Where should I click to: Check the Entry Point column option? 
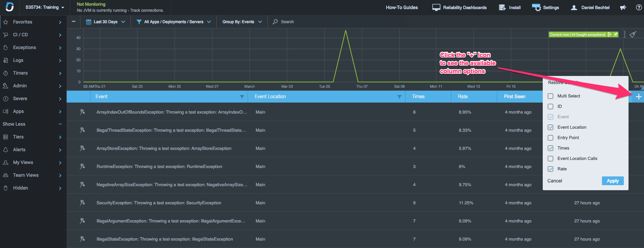550,138
